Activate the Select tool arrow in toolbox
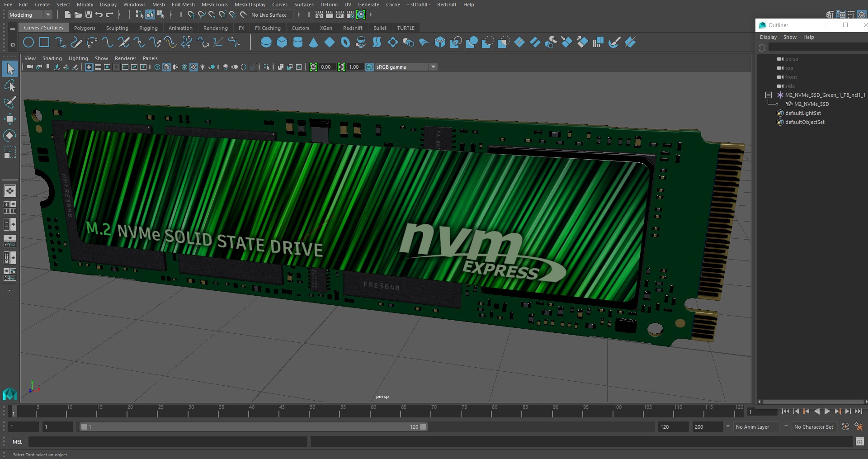Screen dimensions: 868x459 [10, 69]
